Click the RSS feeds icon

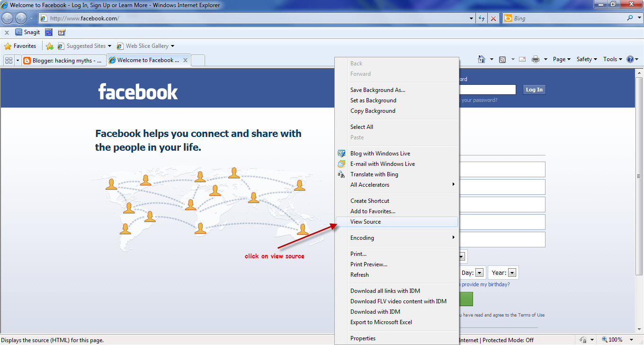tap(502, 59)
